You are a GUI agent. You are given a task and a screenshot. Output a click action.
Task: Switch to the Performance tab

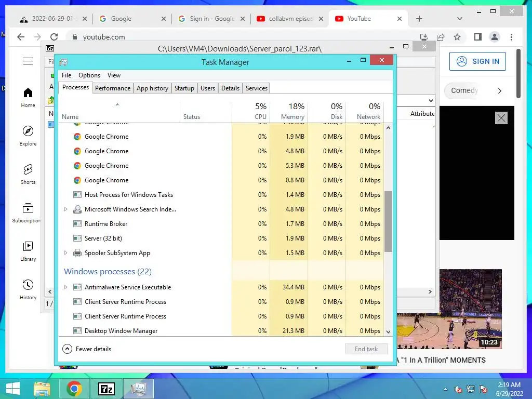click(113, 88)
